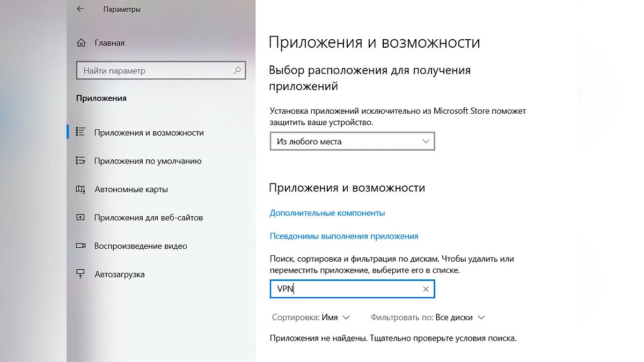Click the Приложения и возможности list icon
The height and width of the screenshot is (362, 644).
pos(81,132)
